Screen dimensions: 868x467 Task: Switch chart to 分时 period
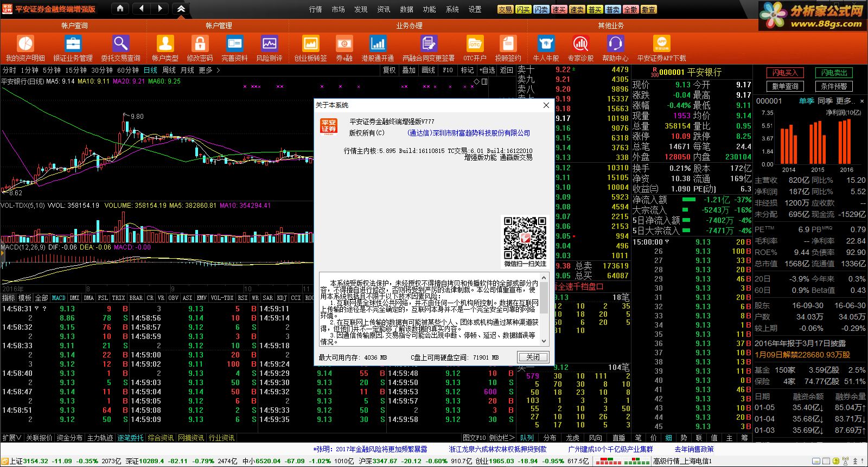pos(9,71)
